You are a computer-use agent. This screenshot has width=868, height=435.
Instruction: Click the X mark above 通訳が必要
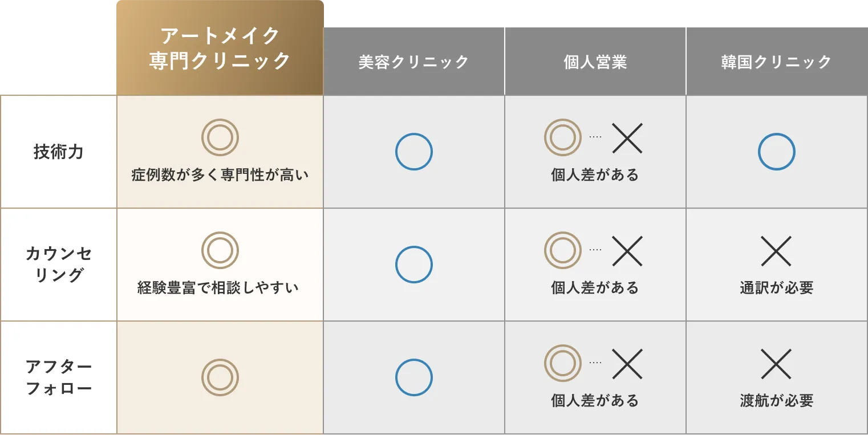(x=776, y=251)
